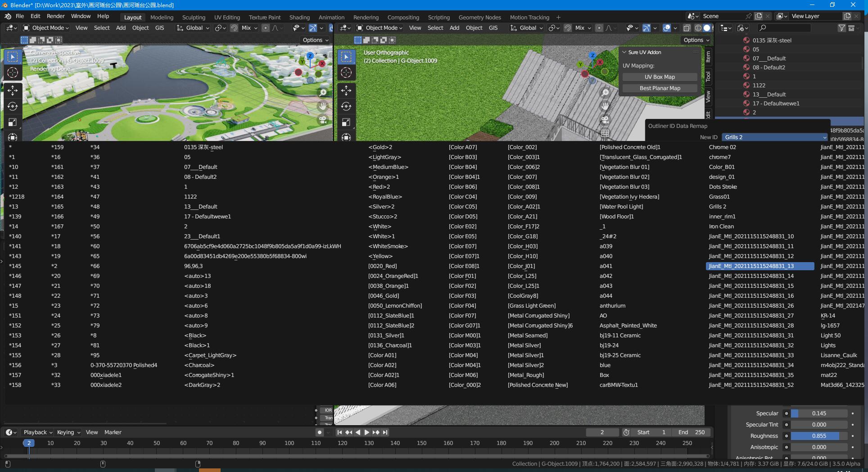Open the outliner filter funnel icon
The width and height of the screenshot is (868, 472).
(841, 28)
